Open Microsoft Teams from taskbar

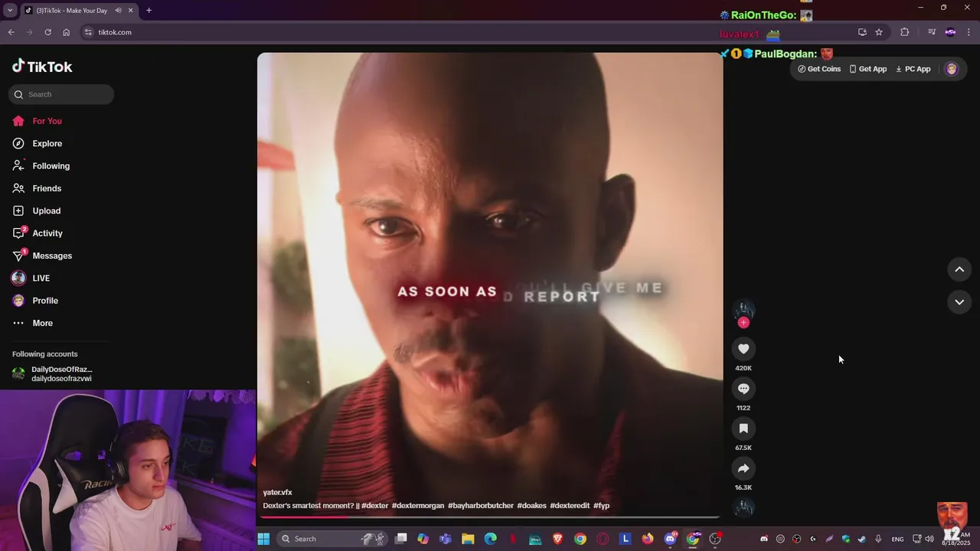pos(446,539)
